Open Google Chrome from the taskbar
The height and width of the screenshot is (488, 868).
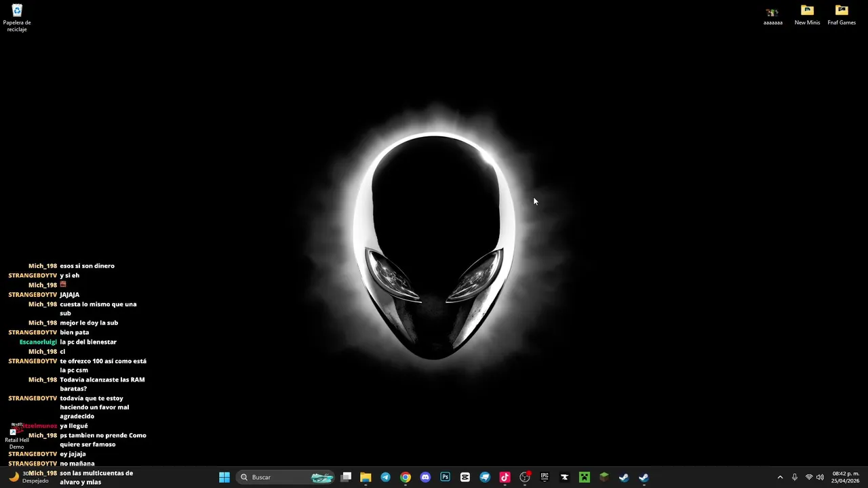click(406, 477)
